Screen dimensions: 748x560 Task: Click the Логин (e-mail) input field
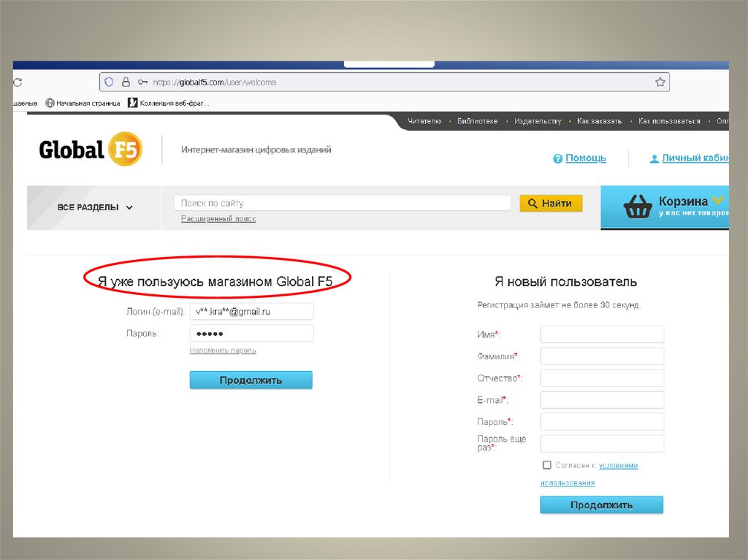[x=251, y=312]
